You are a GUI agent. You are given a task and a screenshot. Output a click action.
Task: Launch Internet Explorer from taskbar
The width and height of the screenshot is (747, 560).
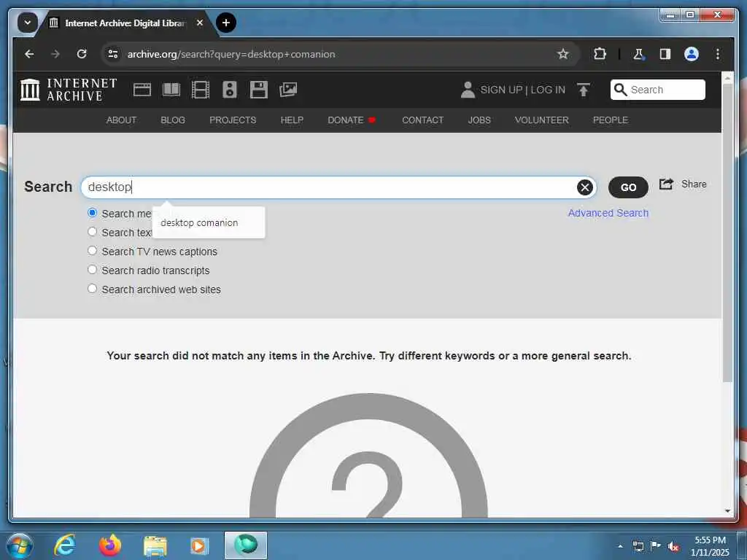tap(65, 545)
